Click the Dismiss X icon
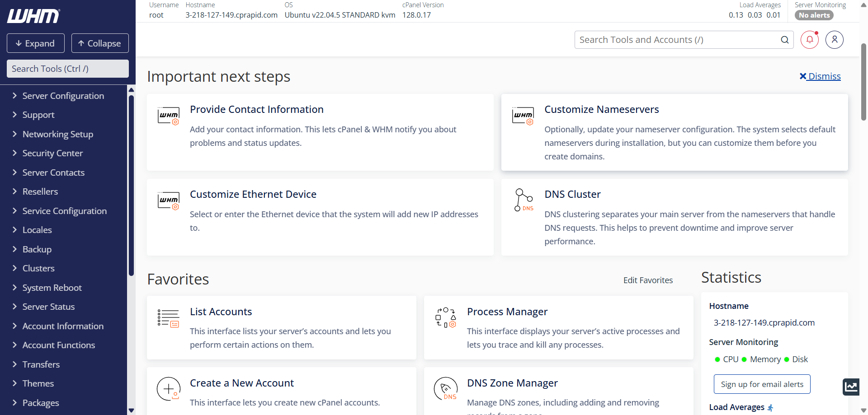This screenshot has height=415, width=868. [x=803, y=76]
